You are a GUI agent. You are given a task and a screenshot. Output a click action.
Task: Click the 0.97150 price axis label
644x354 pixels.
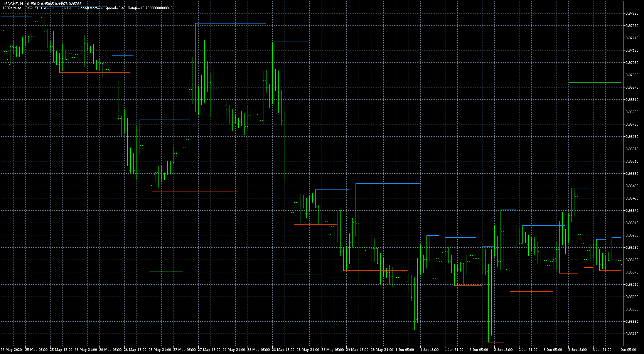tap(633, 50)
